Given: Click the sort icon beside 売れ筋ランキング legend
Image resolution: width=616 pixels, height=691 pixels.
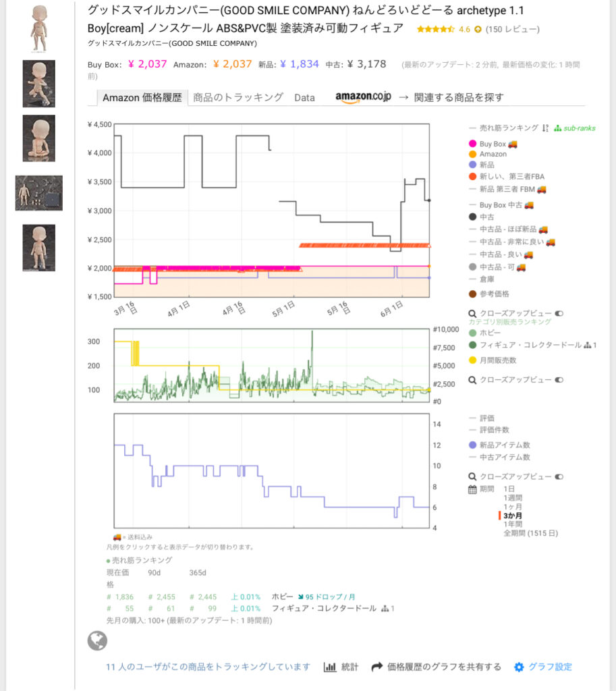Looking at the screenshot, I should point(546,128).
